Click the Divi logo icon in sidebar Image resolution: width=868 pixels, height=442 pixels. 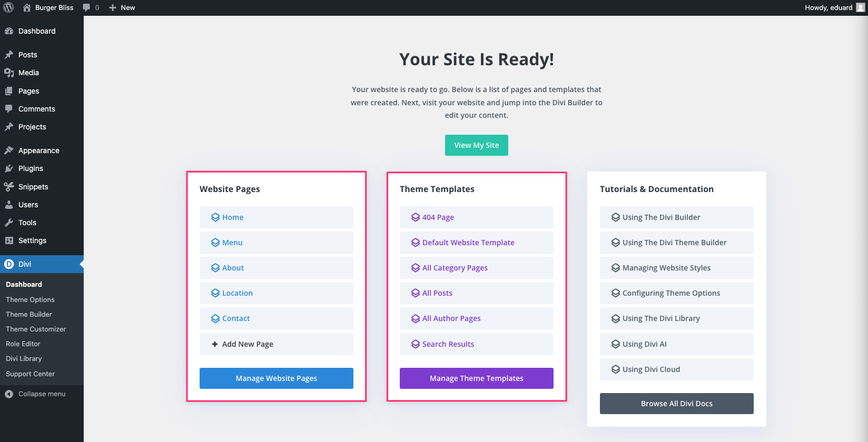pos(9,264)
